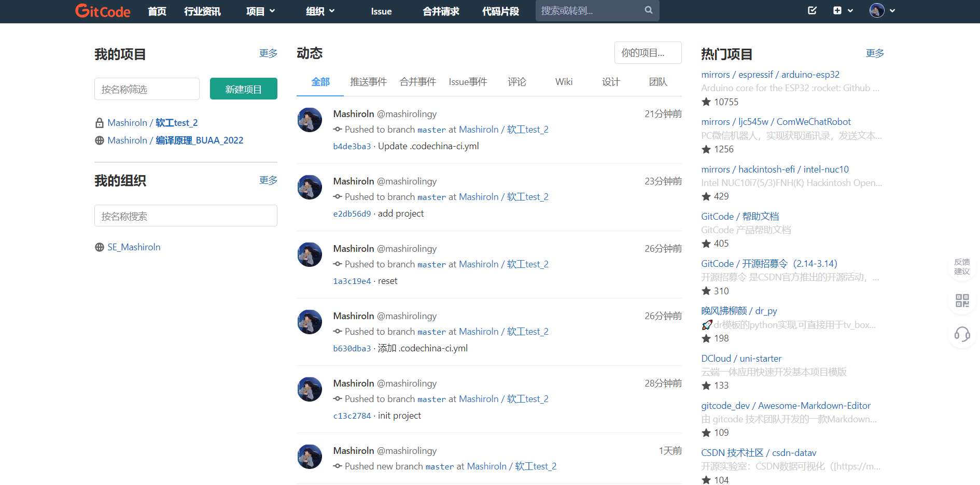This screenshot has width=980, height=485.
Task: Switch to the Issue事件 tab
Action: [468, 82]
